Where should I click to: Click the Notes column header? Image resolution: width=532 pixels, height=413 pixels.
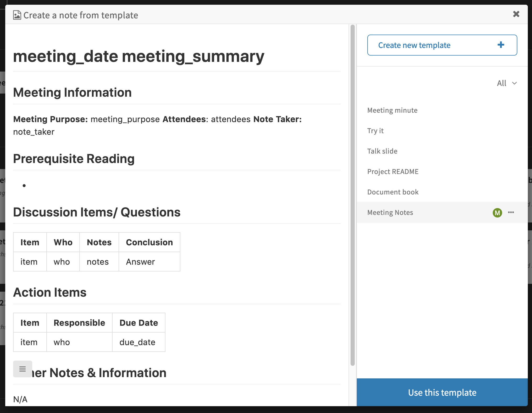(x=99, y=242)
